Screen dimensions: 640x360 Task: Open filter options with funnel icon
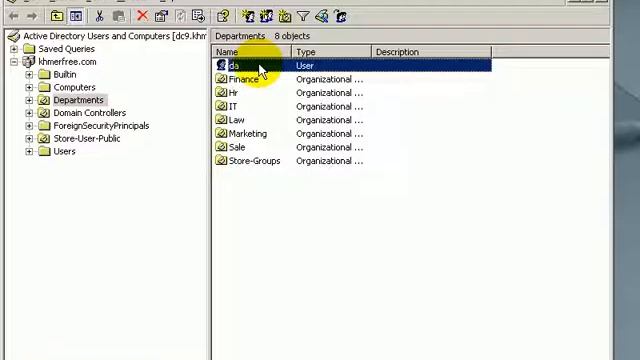tap(303, 16)
